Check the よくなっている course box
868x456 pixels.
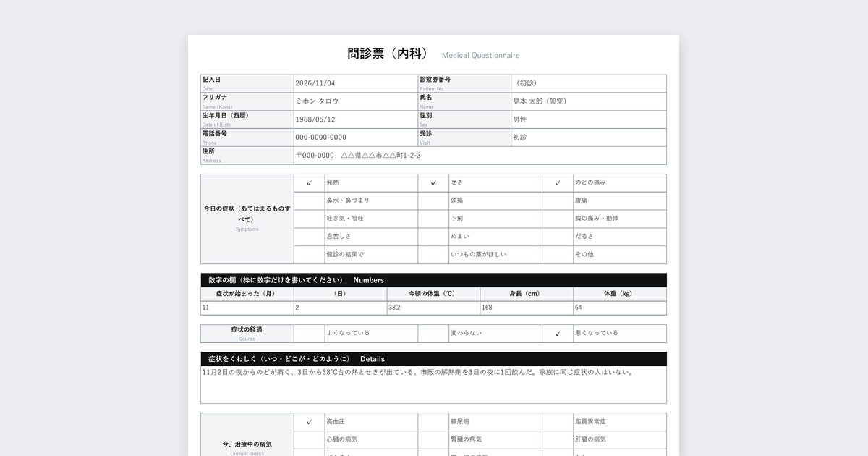point(309,334)
